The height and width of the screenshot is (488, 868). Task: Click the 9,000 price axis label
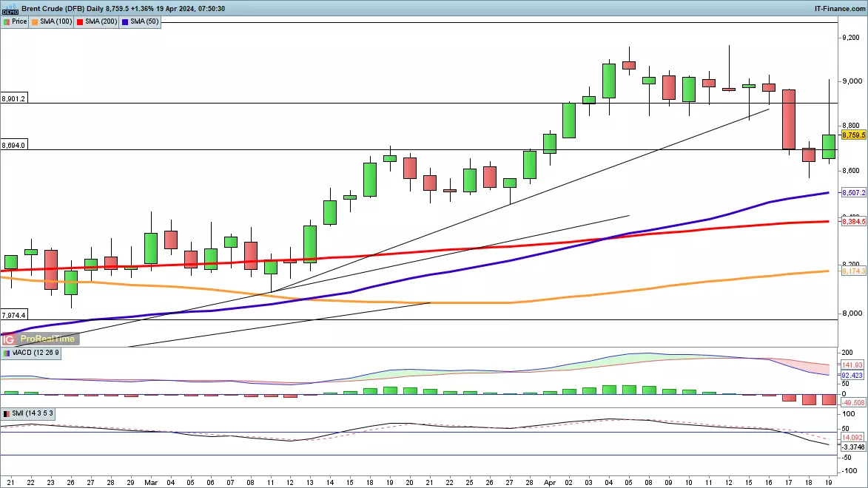pyautogui.click(x=852, y=81)
